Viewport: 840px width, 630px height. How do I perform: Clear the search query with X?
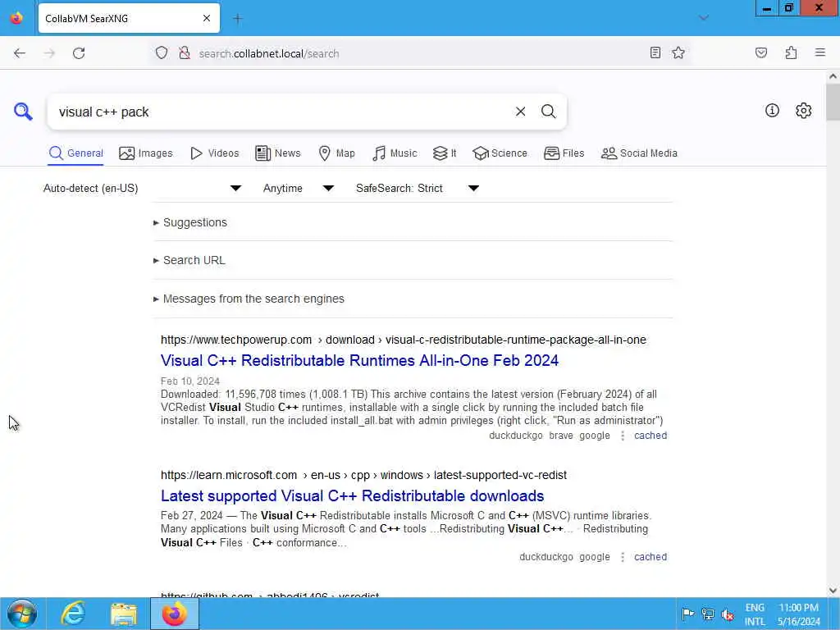click(520, 112)
